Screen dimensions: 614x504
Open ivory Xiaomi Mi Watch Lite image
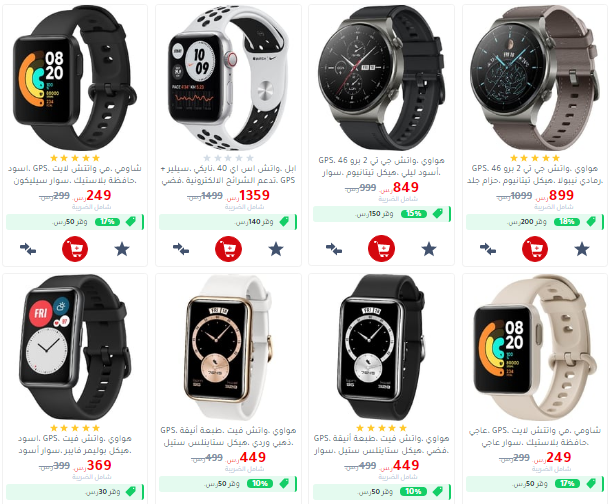[535, 347]
